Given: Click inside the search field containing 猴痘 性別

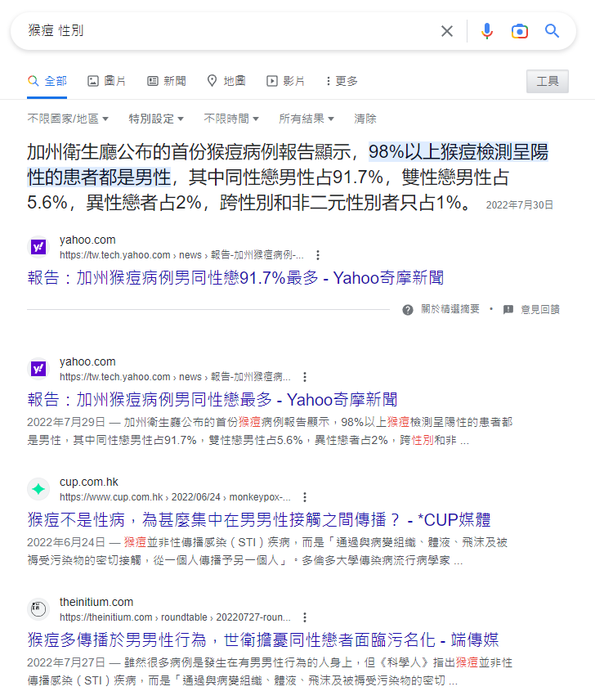Looking at the screenshot, I should point(223,31).
